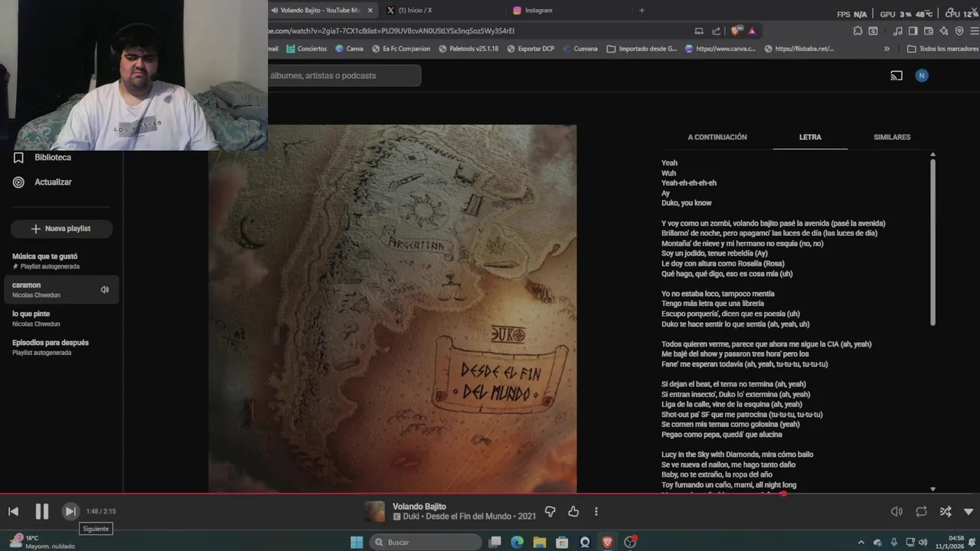Create a Nueva playlist

61,229
